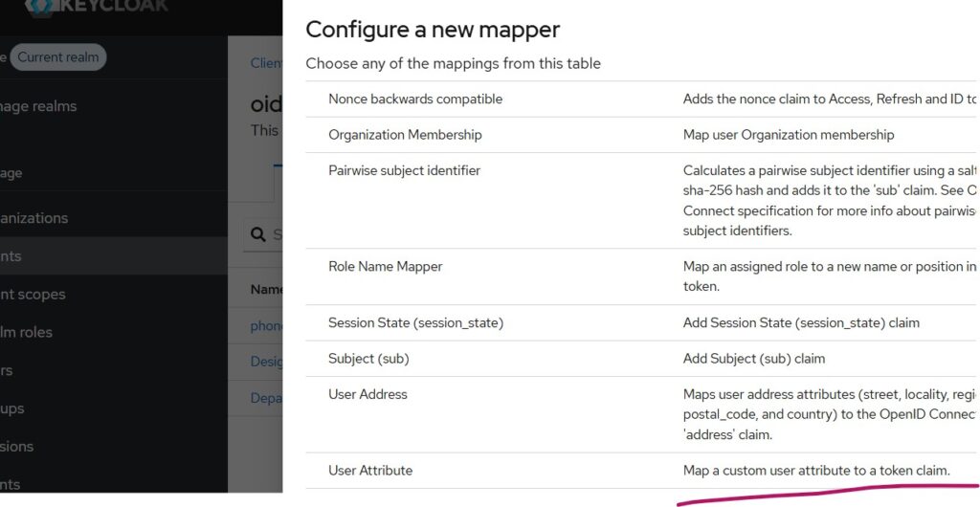Choose the User Attribute mapper
The image size is (980, 507).
pos(370,471)
